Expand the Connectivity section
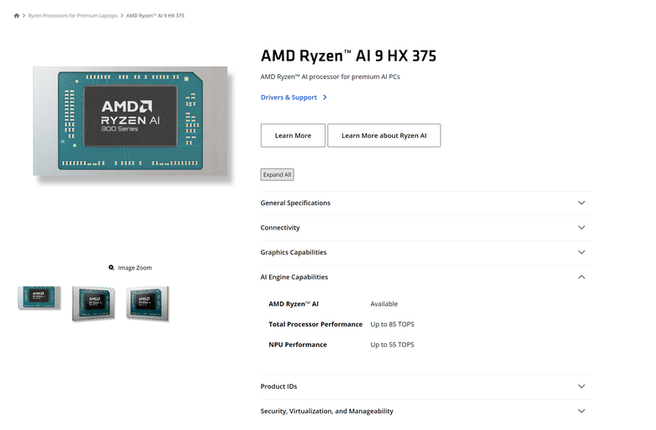Screen dimensions: 656x430 [426, 228]
